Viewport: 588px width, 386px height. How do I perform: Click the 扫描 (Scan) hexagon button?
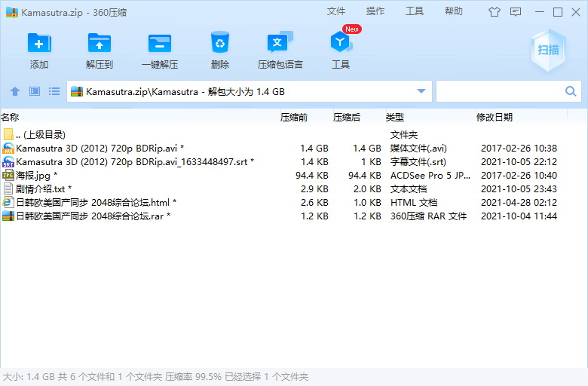[548, 50]
